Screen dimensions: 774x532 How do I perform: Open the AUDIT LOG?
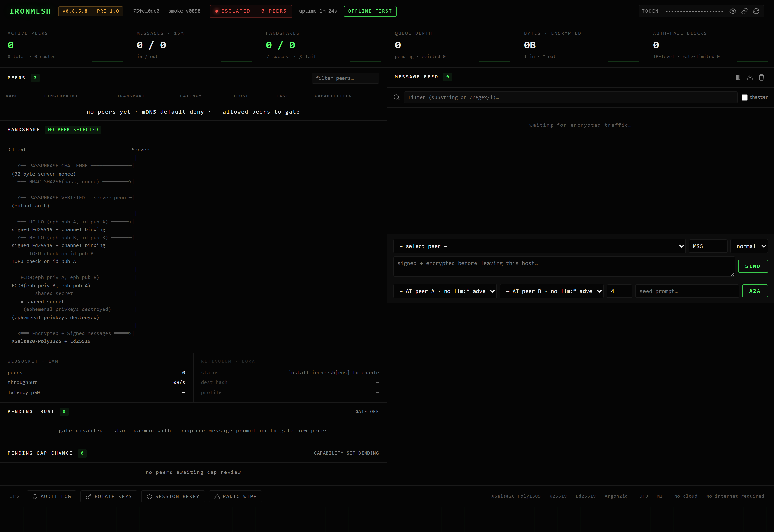[51, 496]
